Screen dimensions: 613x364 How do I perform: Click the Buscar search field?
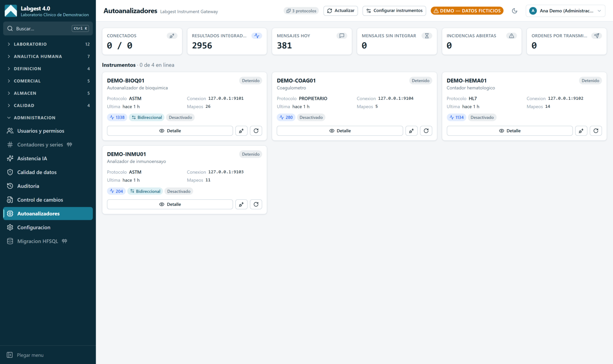(x=48, y=28)
